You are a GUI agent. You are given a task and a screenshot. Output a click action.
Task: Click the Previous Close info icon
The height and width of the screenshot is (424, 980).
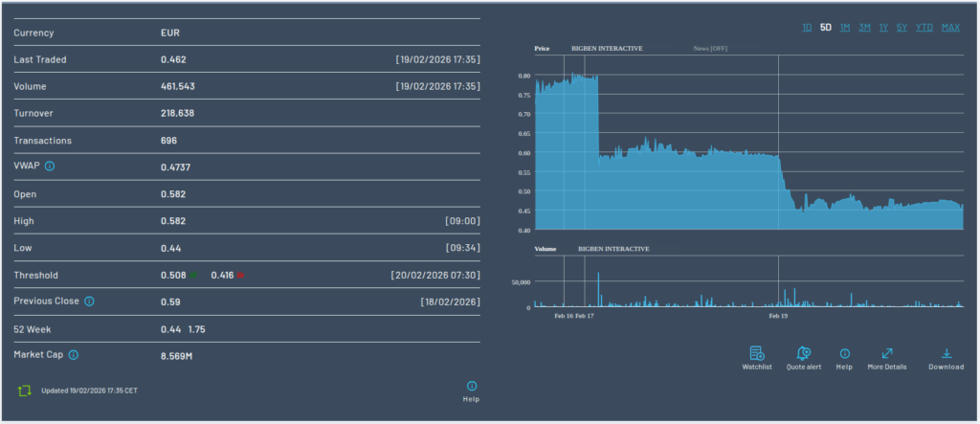tap(89, 301)
